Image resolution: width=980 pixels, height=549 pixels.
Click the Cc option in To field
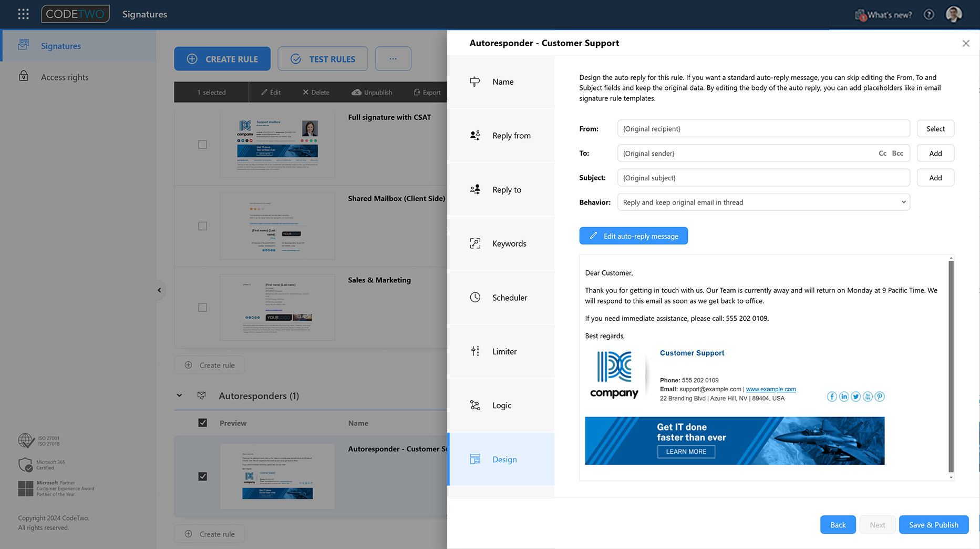pos(882,153)
